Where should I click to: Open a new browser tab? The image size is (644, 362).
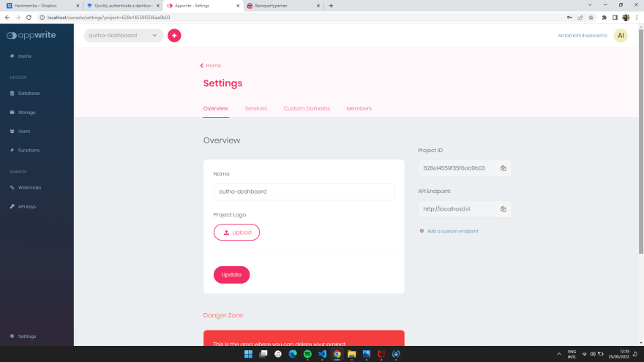coord(331,6)
